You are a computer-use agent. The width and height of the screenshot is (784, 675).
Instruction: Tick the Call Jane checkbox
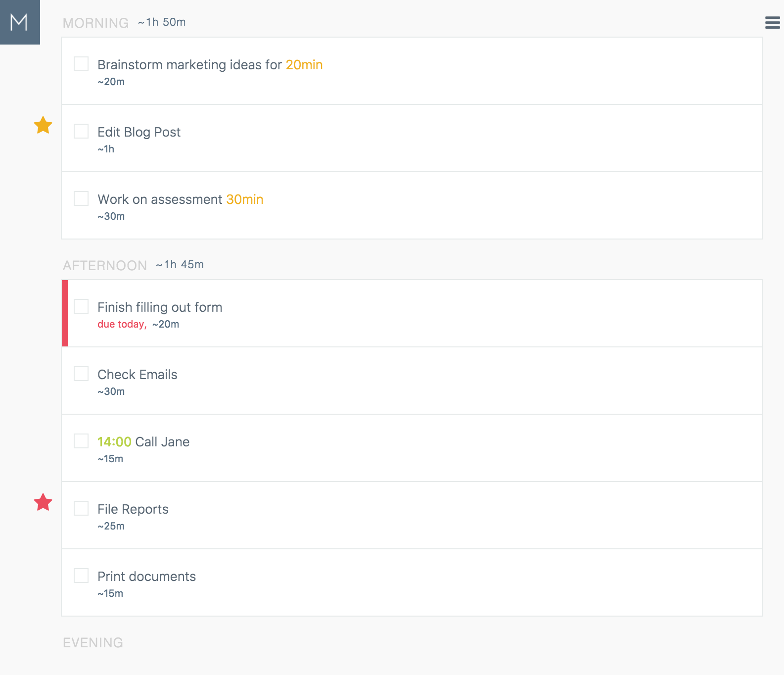[x=81, y=441]
